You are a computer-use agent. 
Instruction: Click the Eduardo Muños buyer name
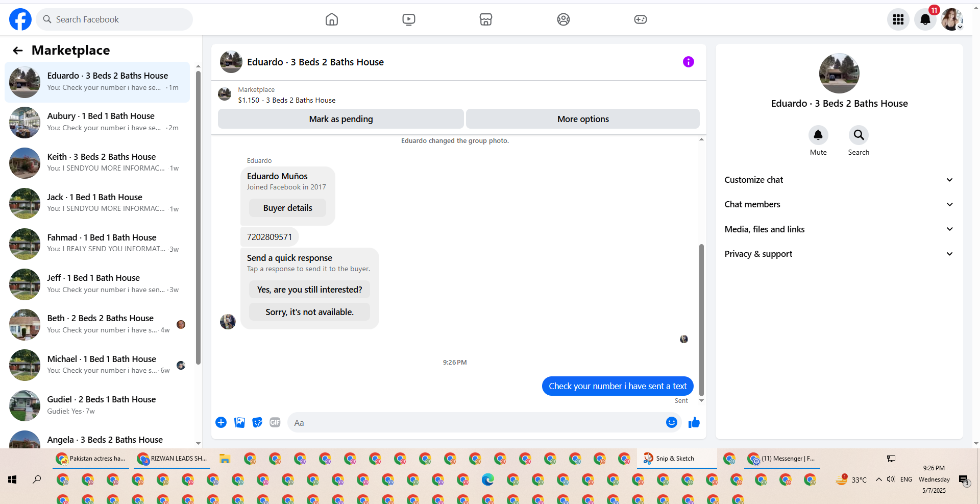pyautogui.click(x=277, y=176)
